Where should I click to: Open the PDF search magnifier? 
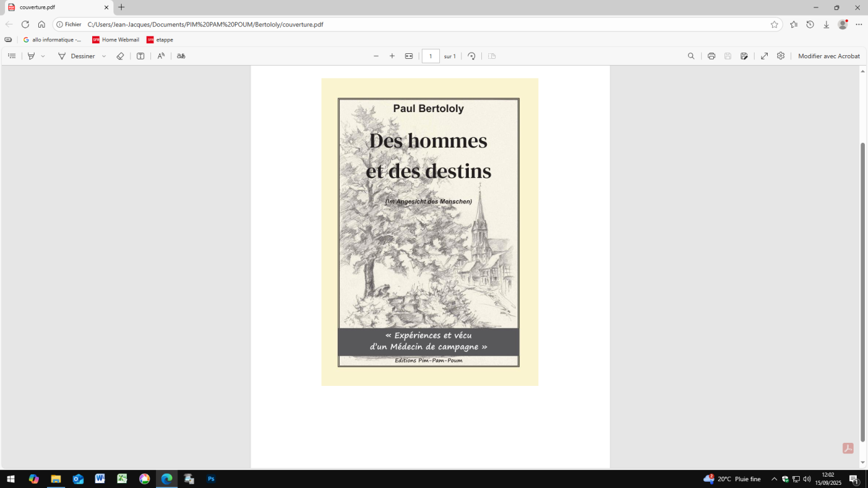click(x=691, y=56)
